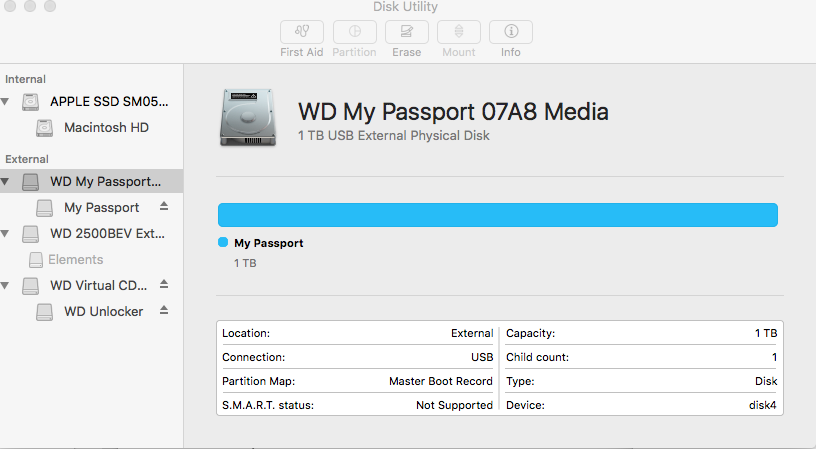Eject the WD Unlocker volume

click(163, 311)
